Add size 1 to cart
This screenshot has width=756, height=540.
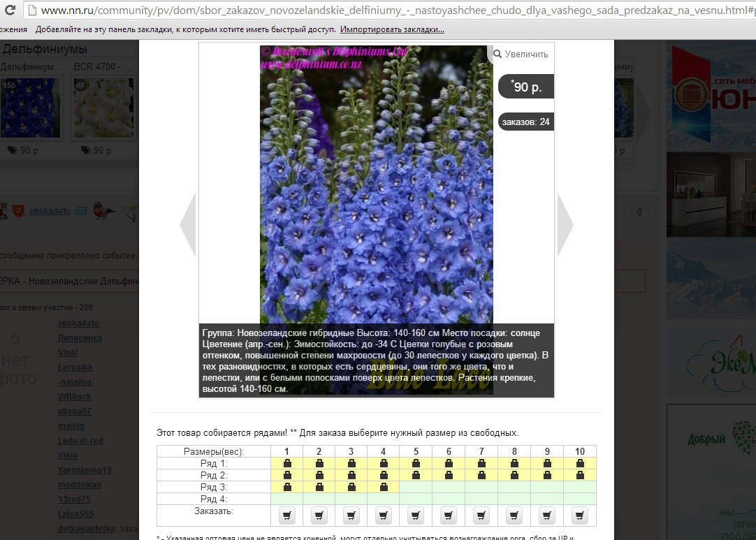(x=287, y=516)
